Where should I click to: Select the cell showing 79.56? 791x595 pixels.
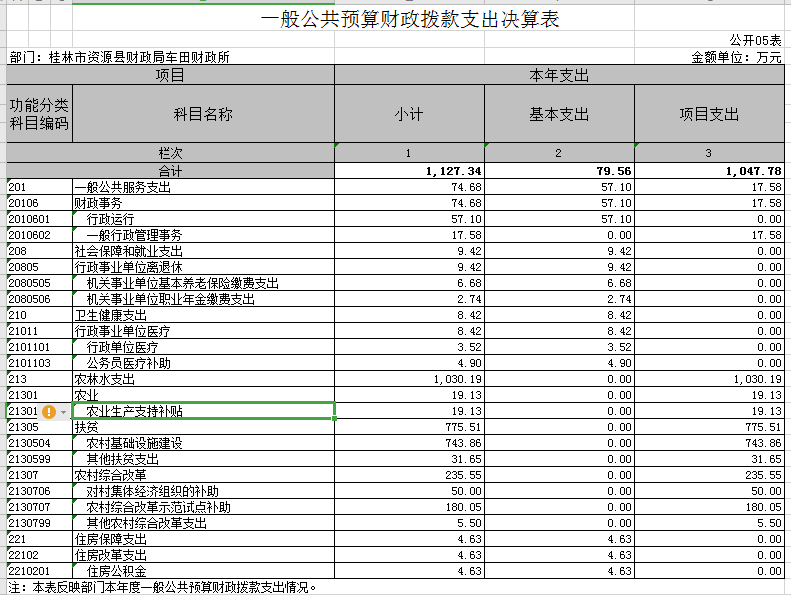559,171
